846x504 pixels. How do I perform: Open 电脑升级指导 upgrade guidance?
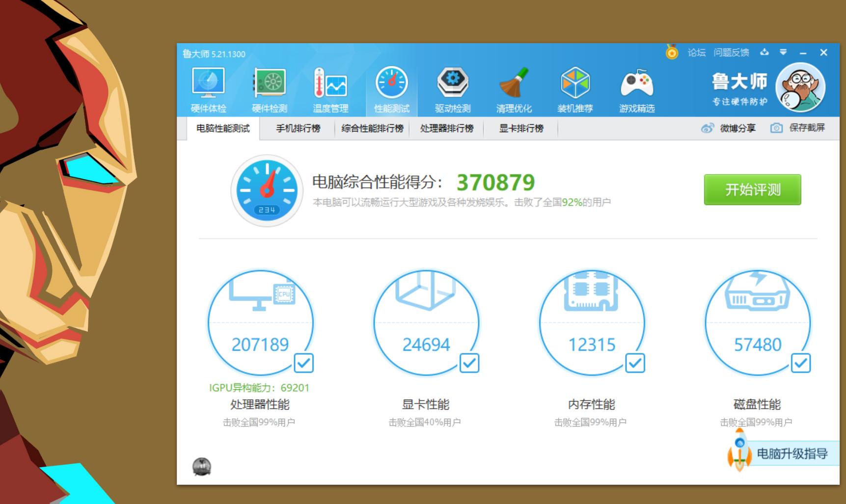[793, 454]
